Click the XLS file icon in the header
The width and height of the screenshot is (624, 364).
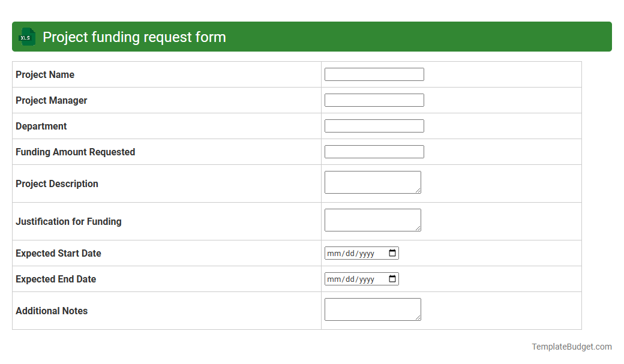[x=26, y=37]
